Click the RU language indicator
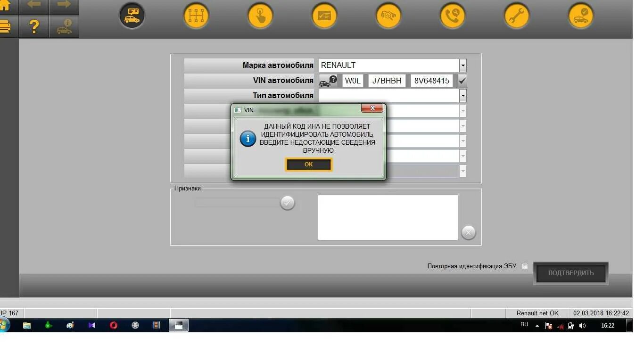The width and height of the screenshot is (644, 362). click(x=524, y=325)
